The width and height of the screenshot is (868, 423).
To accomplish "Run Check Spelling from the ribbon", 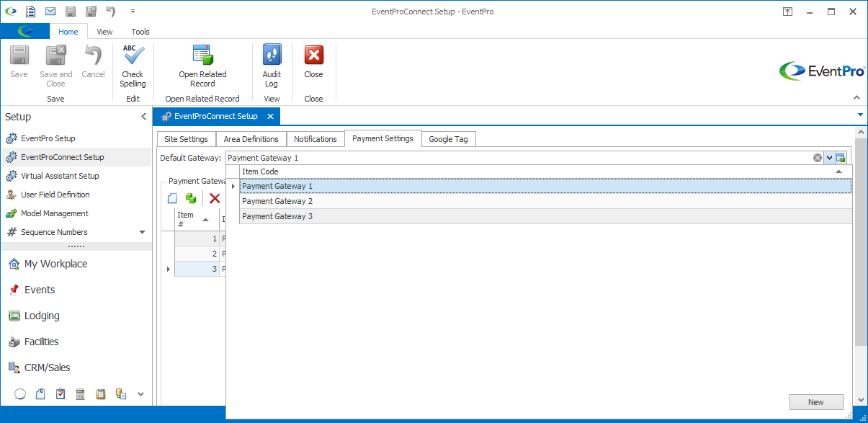I will (x=133, y=66).
